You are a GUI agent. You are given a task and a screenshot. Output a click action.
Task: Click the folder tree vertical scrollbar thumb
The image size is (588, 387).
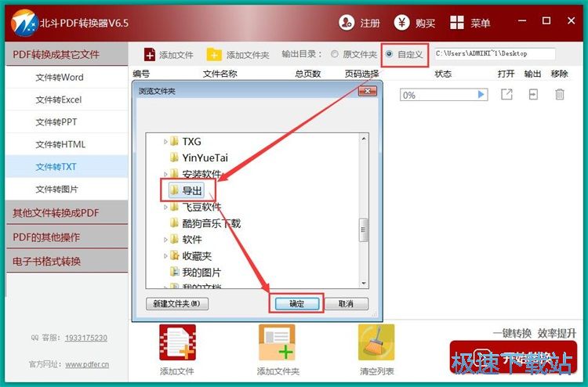tap(363, 230)
